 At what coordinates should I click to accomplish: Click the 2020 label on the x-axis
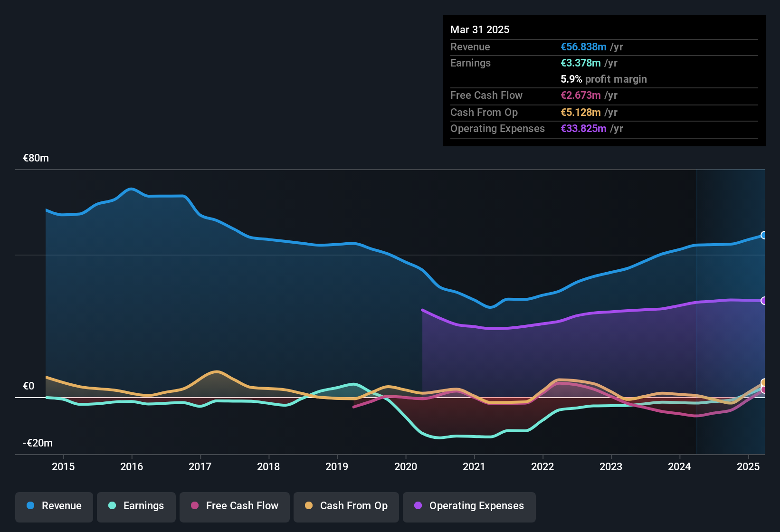(406, 466)
